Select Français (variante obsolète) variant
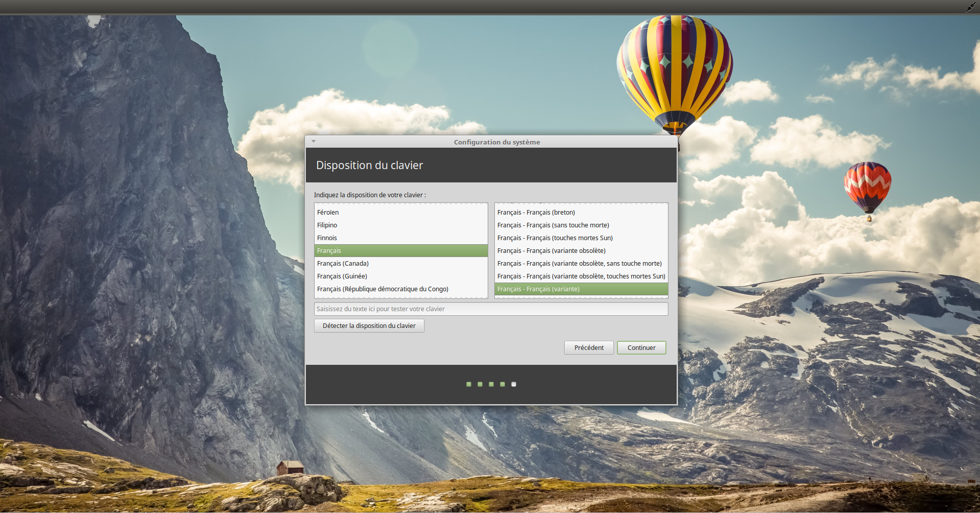Viewport: 980px width, 513px height. point(551,250)
